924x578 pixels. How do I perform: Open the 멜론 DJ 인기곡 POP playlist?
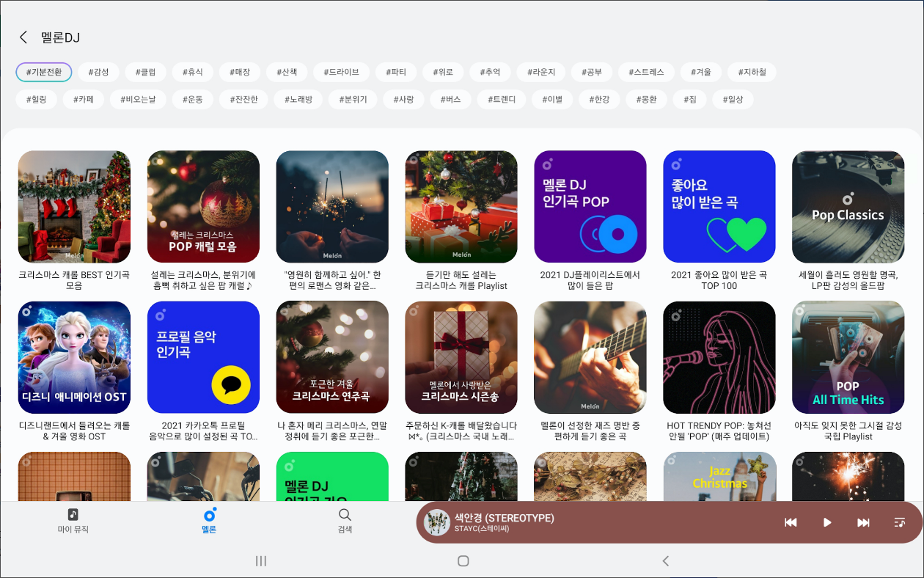(x=590, y=206)
